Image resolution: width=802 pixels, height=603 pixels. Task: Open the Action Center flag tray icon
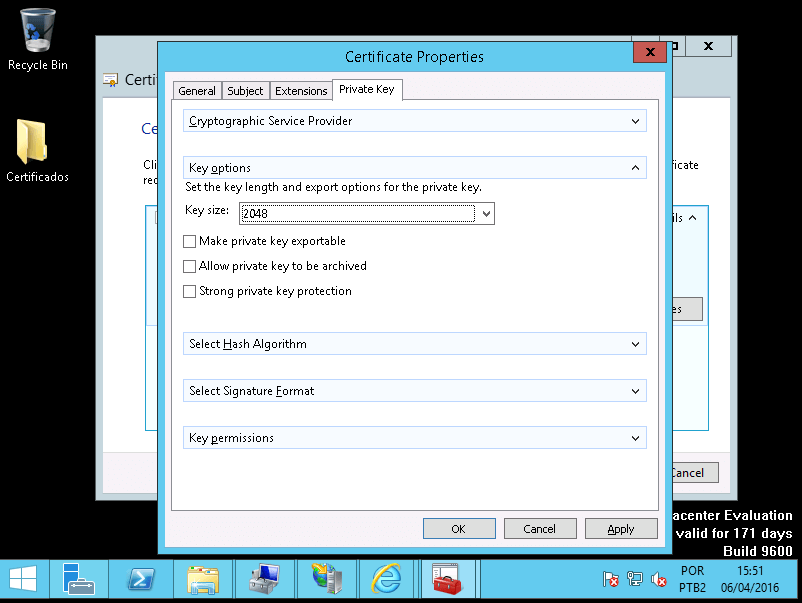coord(610,579)
